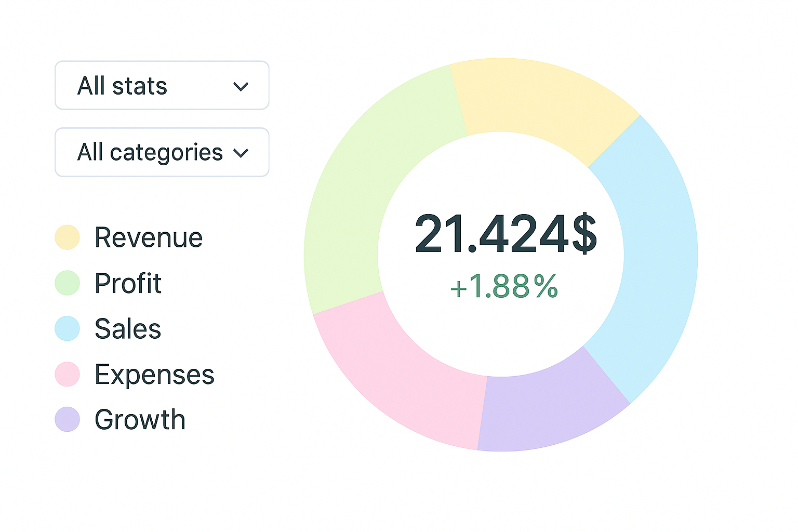Expand the All categories dropdown
798x532 pixels.
(162, 152)
